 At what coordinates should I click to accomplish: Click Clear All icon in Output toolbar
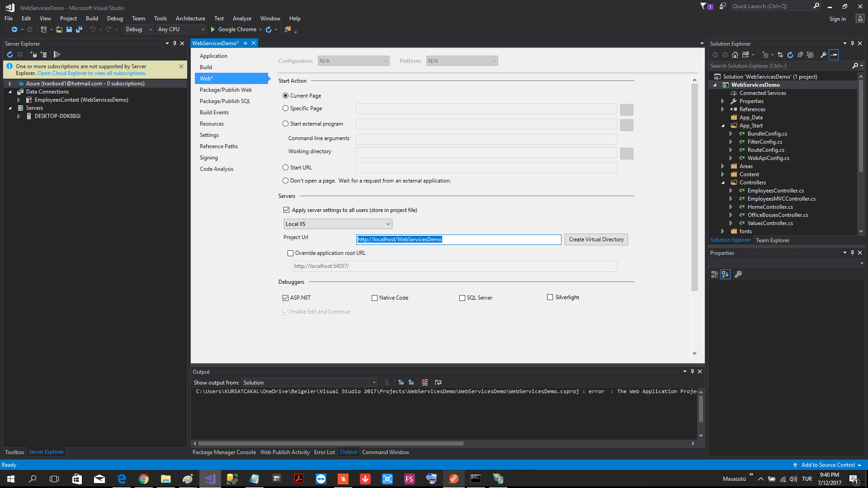[x=425, y=382]
